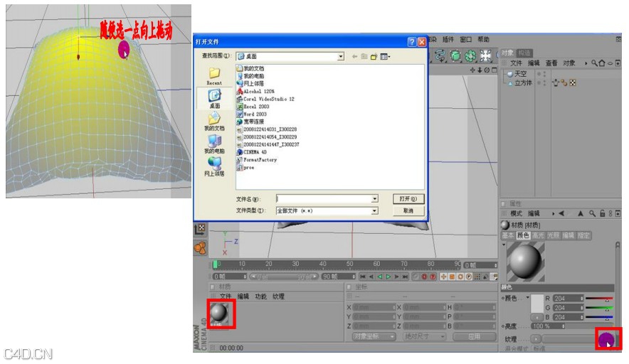Open the 绝对尺寸 dropdown in Coordinates panel
The width and height of the screenshot is (629, 364).
pyautogui.click(x=423, y=336)
